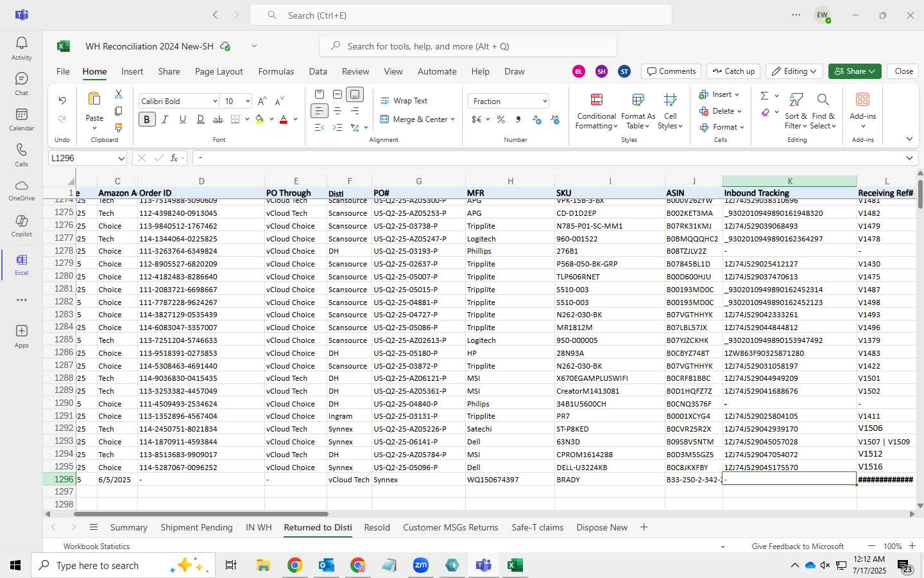
Task: Expand Merge & Center options arrow
Action: [452, 119]
